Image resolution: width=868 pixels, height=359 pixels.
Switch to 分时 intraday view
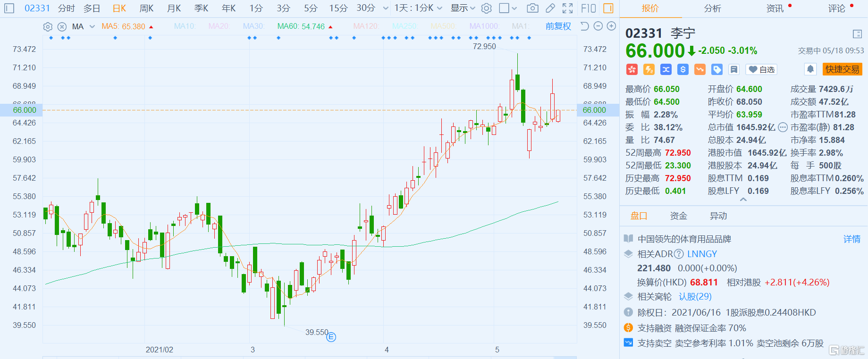tap(67, 8)
